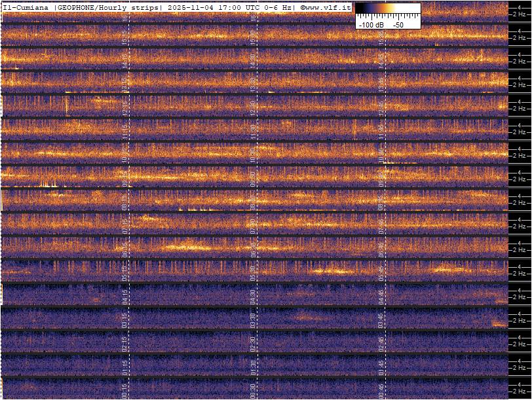The image size is (532, 400).
Task: Select the 06:15 time marker
Action: [x=125, y=247]
